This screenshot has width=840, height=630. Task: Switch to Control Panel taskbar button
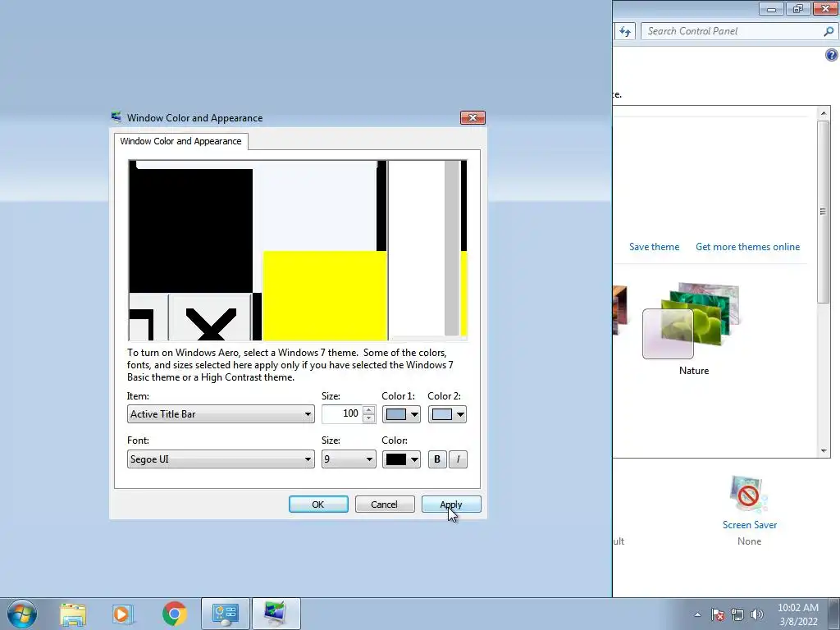tap(225, 614)
